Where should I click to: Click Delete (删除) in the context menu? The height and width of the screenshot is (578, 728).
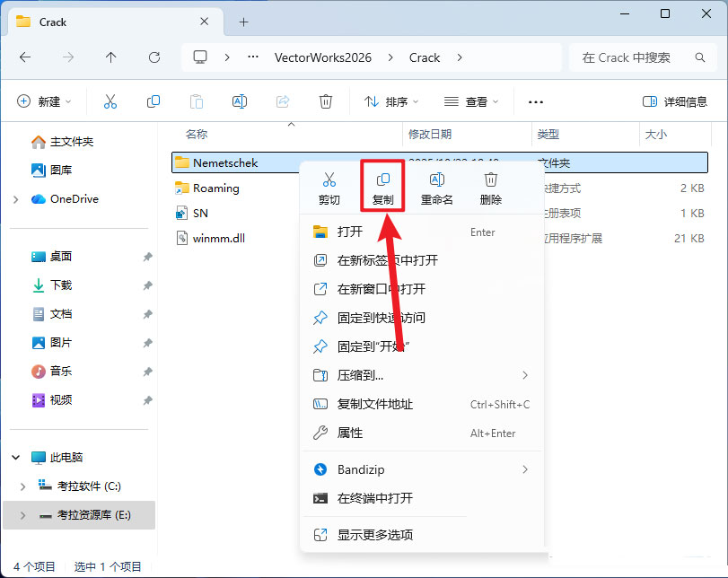pyautogui.click(x=491, y=189)
